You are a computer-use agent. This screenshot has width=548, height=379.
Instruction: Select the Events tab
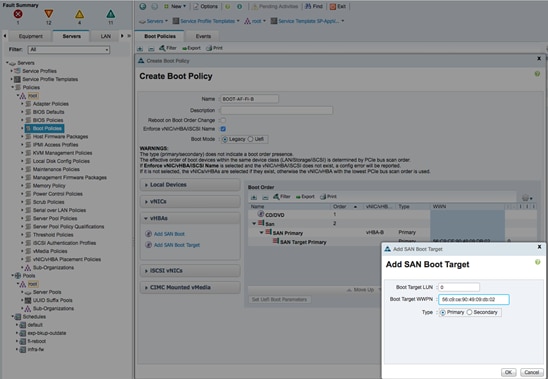(203, 36)
